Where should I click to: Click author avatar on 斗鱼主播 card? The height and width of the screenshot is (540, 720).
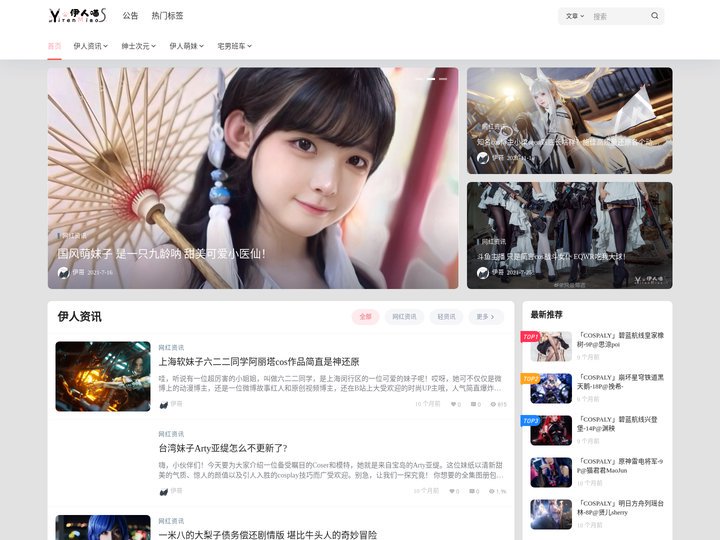pos(483,273)
